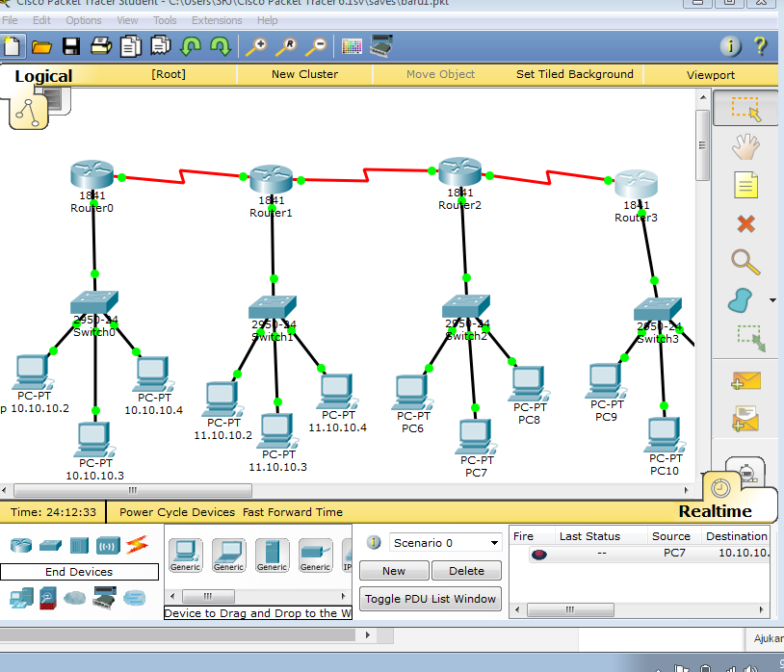The image size is (784, 672).
Task: Click the New scenario button
Action: click(x=394, y=571)
